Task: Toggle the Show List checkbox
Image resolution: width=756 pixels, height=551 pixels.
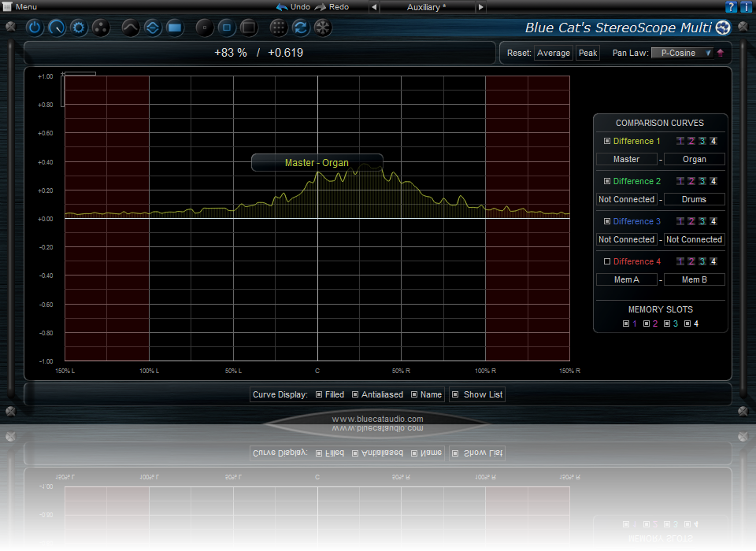Action: (455, 394)
